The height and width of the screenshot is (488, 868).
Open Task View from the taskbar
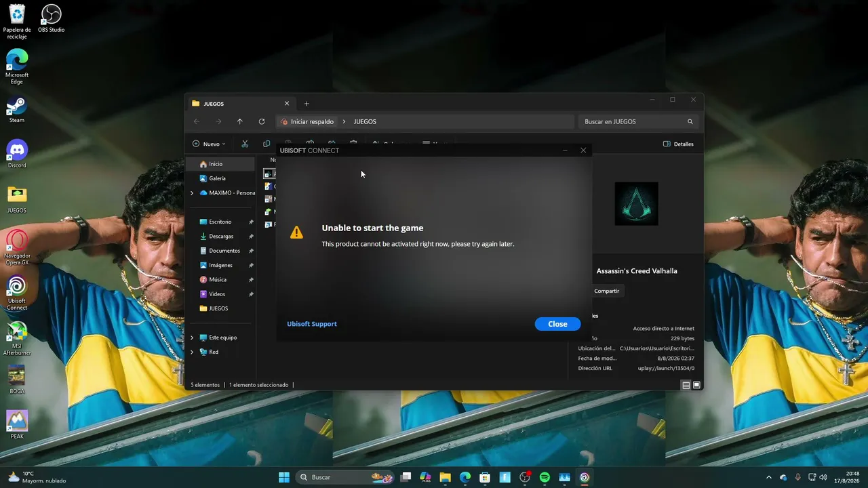406,477
